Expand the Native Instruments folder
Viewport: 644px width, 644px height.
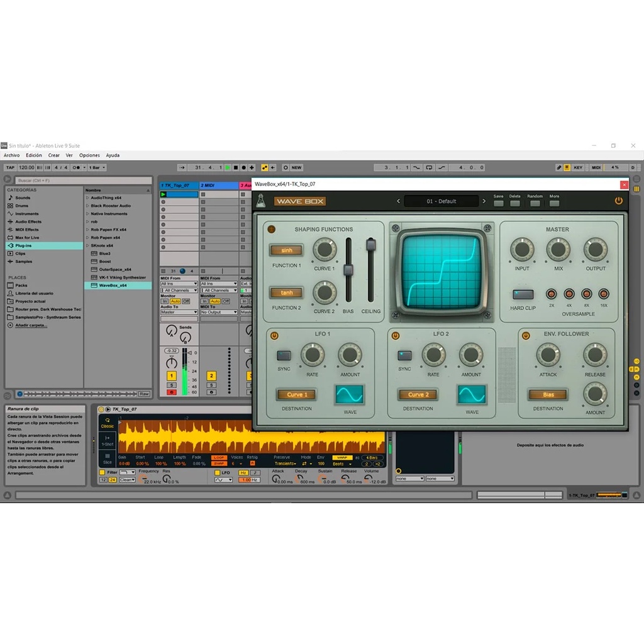[87, 214]
